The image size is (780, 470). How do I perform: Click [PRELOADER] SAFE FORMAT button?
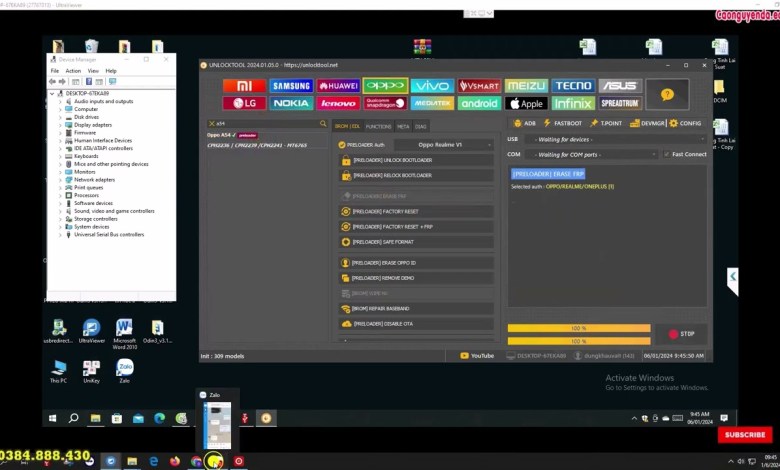point(416,242)
